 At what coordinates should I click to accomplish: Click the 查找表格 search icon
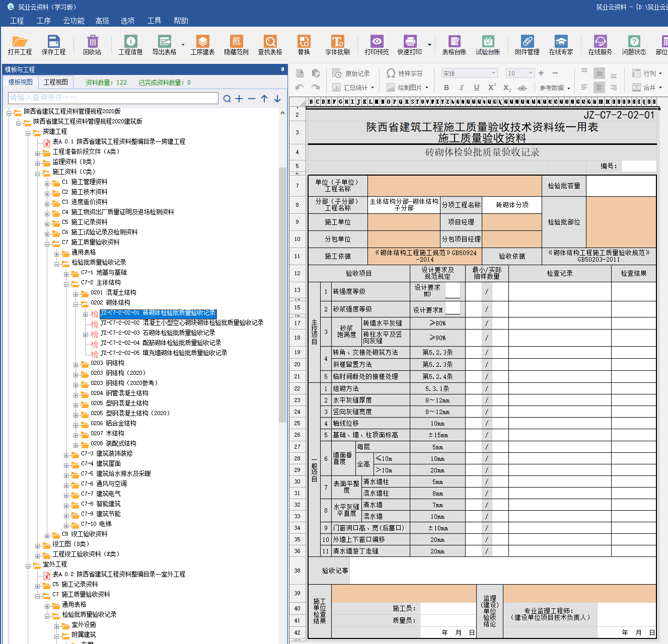click(270, 45)
